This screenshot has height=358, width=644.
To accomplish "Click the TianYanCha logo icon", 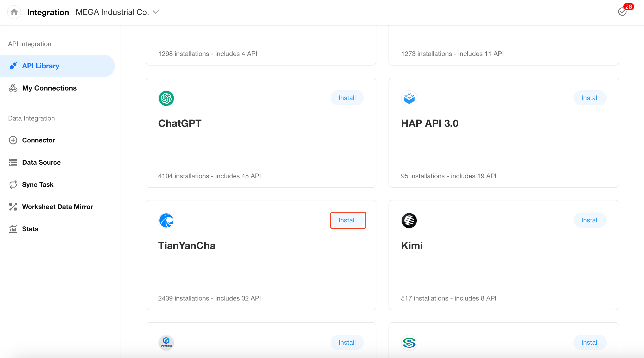I will click(166, 220).
